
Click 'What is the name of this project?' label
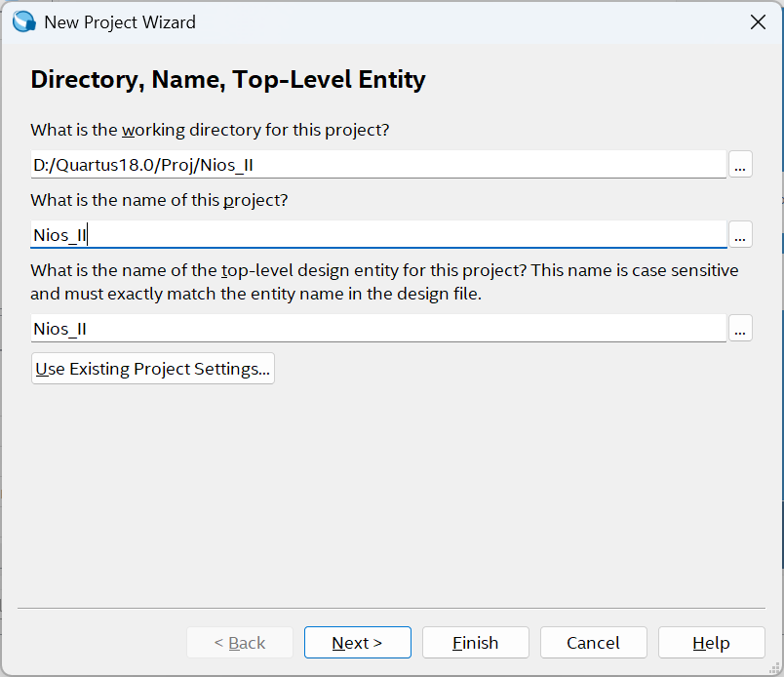coord(160,200)
